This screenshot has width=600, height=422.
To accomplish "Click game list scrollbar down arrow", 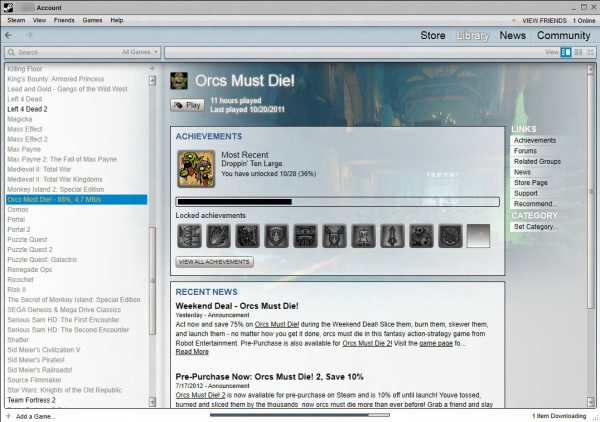I will (x=152, y=401).
